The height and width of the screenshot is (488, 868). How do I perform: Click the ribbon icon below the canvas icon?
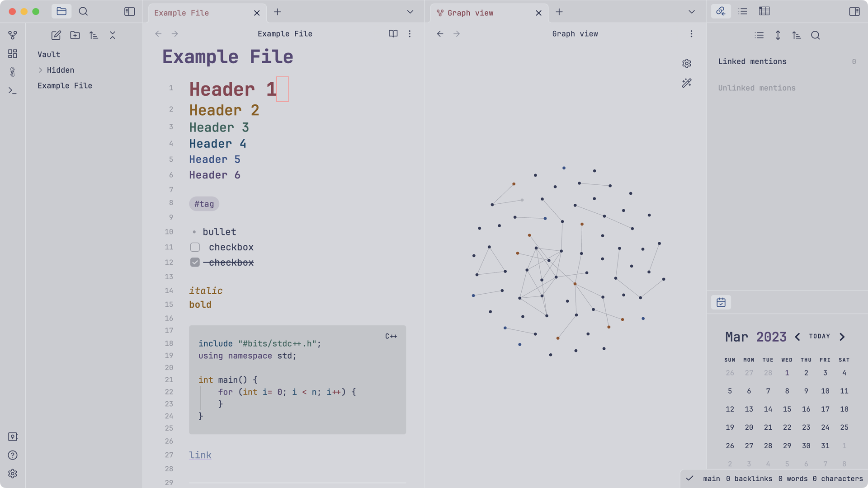tap(13, 72)
